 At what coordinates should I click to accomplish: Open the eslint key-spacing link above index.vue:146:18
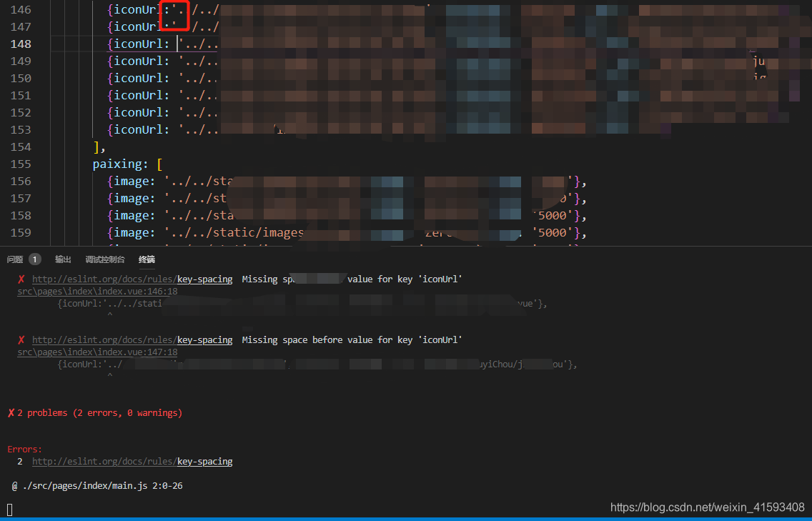click(x=132, y=279)
